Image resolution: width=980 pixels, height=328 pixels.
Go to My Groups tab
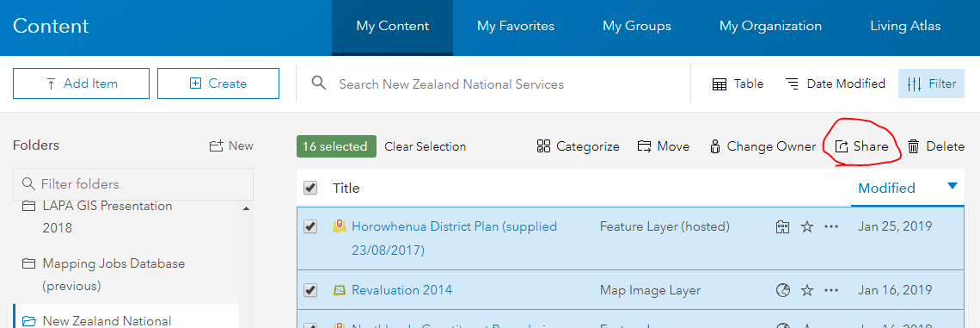637,27
